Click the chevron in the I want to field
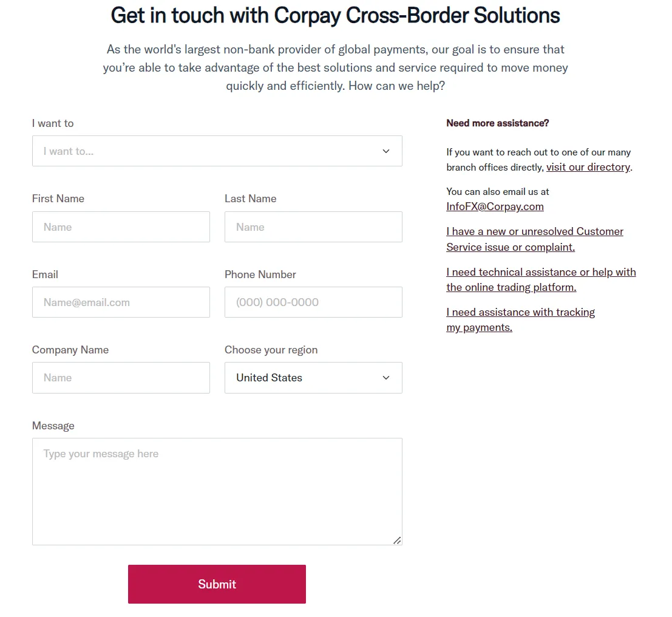This screenshot has height=617, width=672. coord(385,151)
